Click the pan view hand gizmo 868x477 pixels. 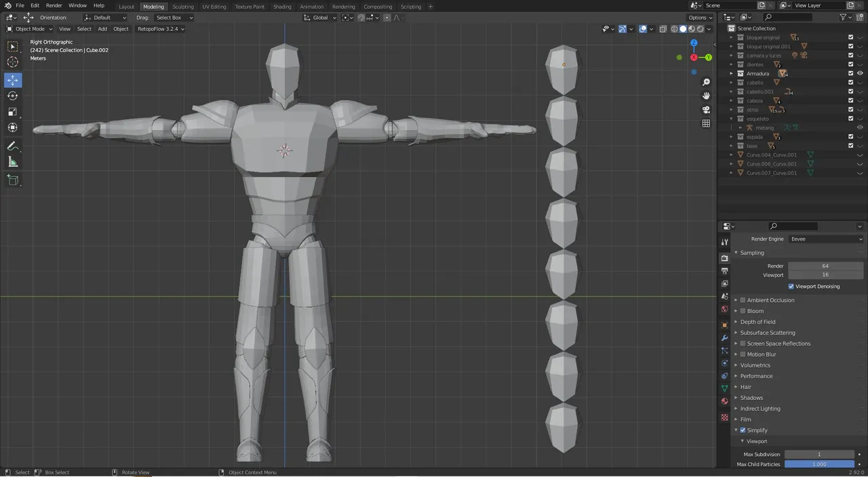[x=706, y=96]
